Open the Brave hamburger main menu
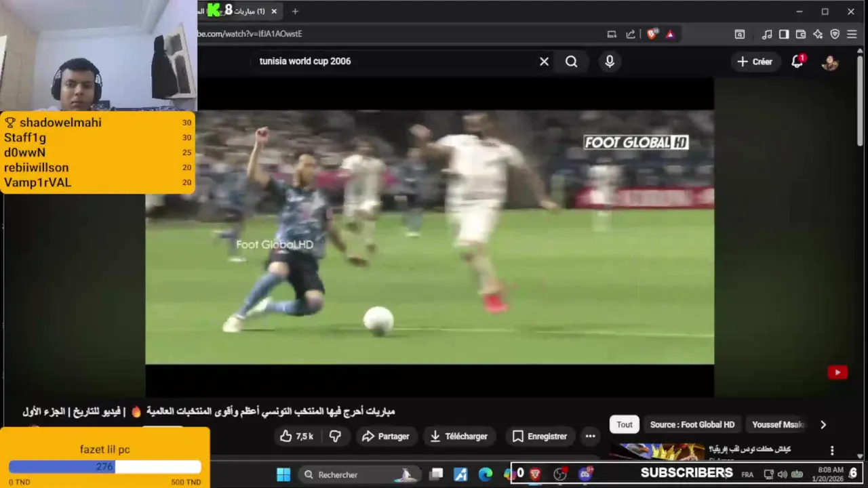The height and width of the screenshot is (488, 868). point(852,34)
